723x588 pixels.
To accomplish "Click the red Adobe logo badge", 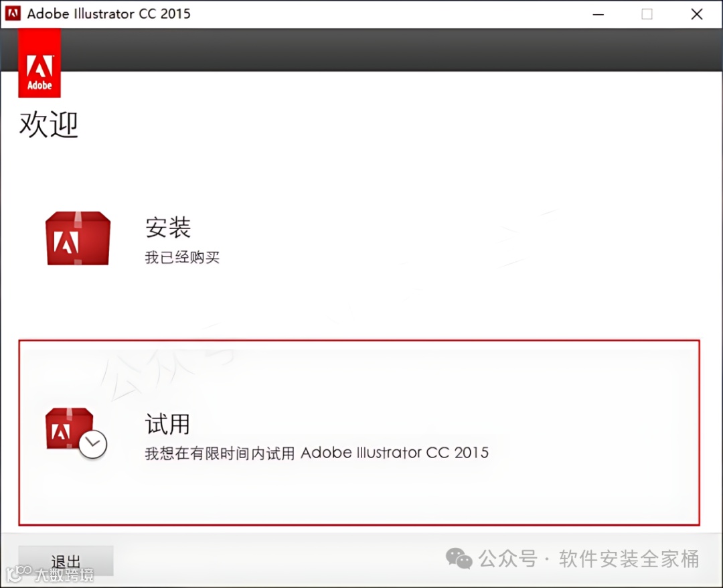I will tap(39, 63).
